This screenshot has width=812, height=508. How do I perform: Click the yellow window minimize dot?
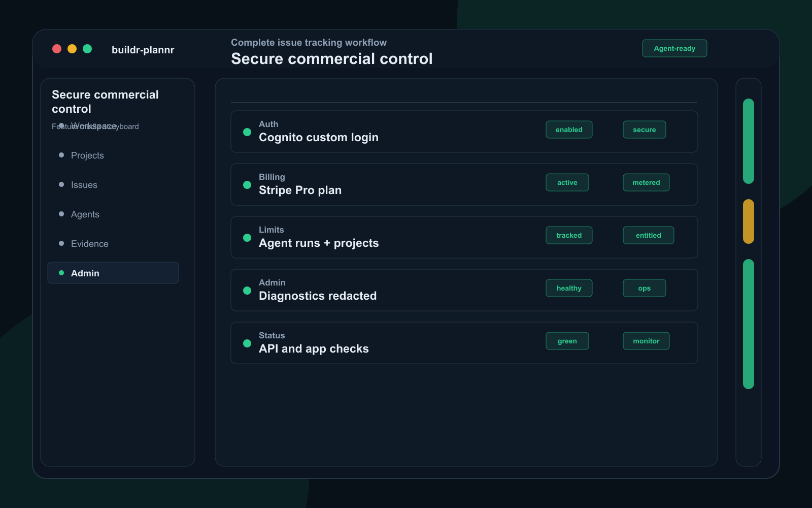[72, 49]
